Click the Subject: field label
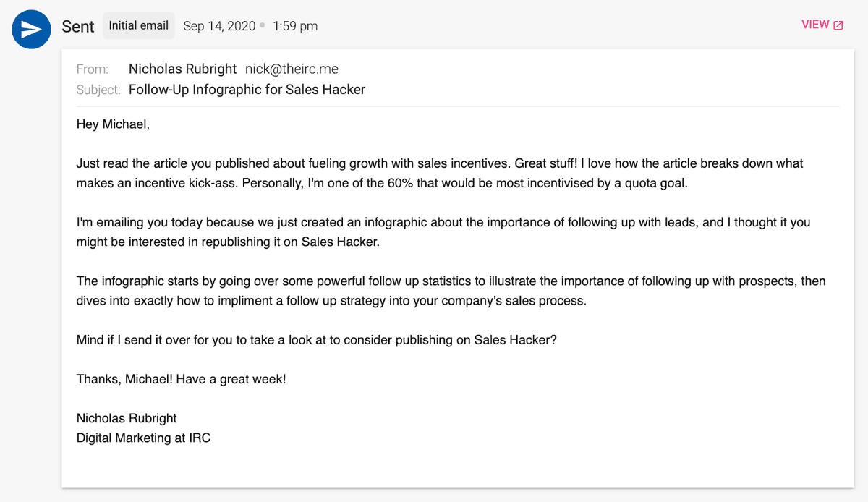Screen dimensions: 868x502 click(98, 90)
